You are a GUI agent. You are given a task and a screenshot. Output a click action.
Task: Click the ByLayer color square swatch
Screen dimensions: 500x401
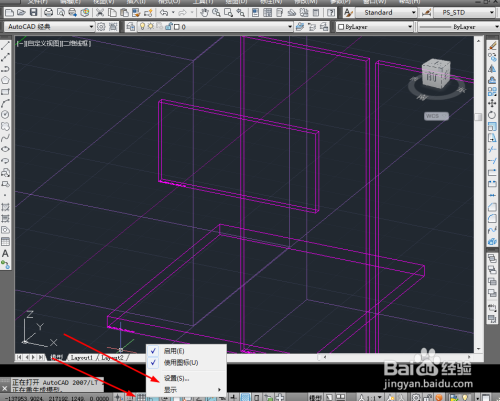click(341, 27)
